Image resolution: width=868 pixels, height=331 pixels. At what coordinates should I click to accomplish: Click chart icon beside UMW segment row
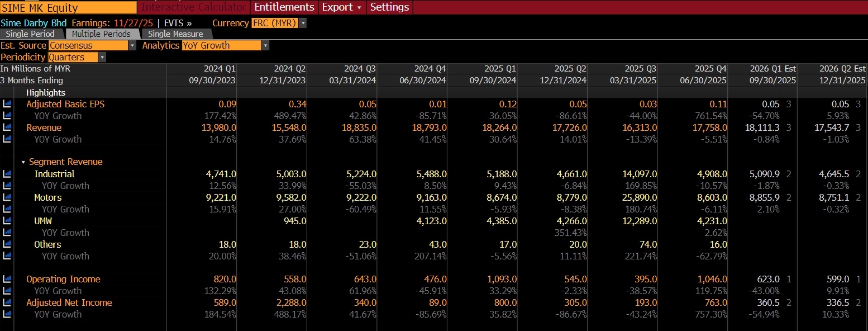tap(7, 221)
